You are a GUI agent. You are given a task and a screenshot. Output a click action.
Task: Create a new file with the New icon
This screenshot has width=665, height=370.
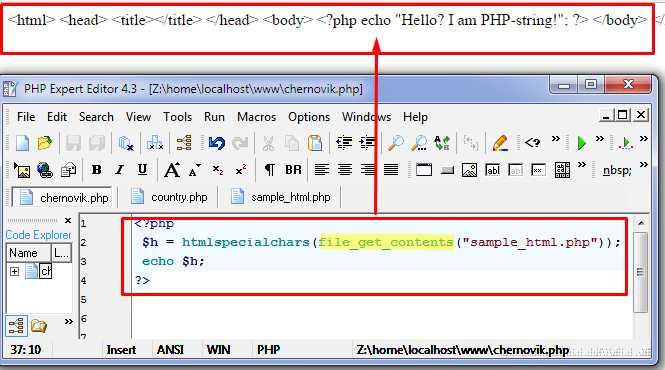click(22, 143)
